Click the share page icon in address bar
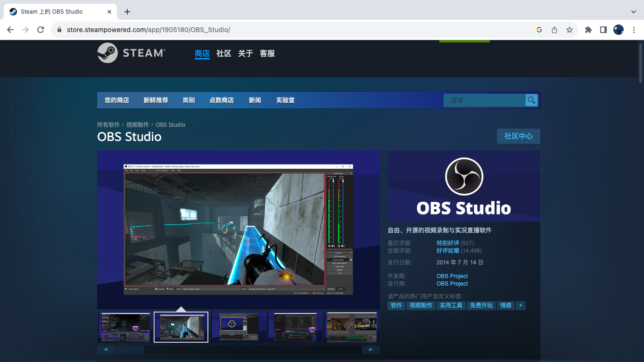 (x=554, y=30)
